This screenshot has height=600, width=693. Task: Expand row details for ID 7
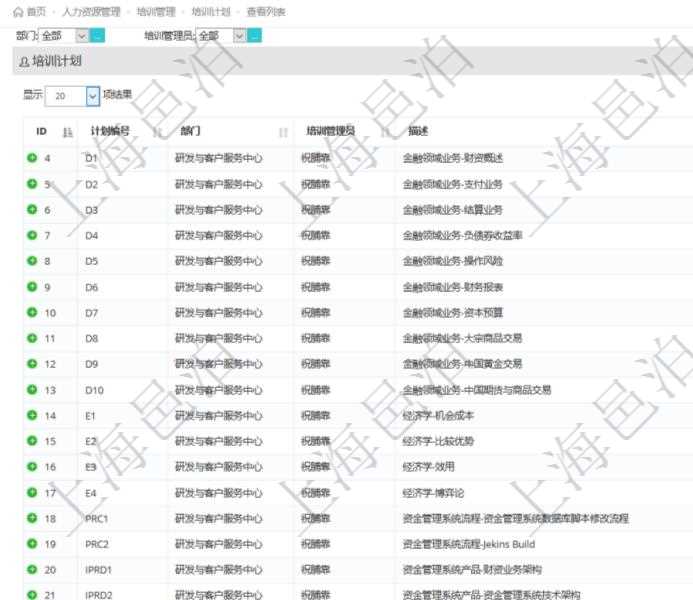32,235
